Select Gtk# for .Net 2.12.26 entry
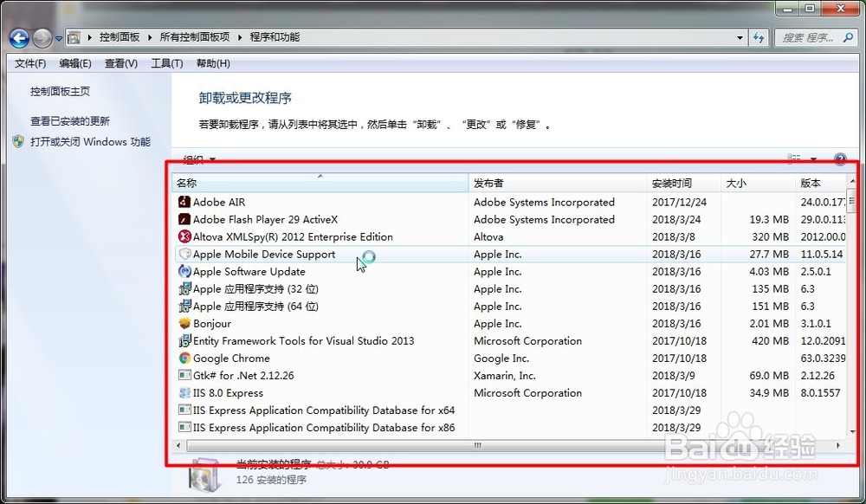 pos(243,375)
